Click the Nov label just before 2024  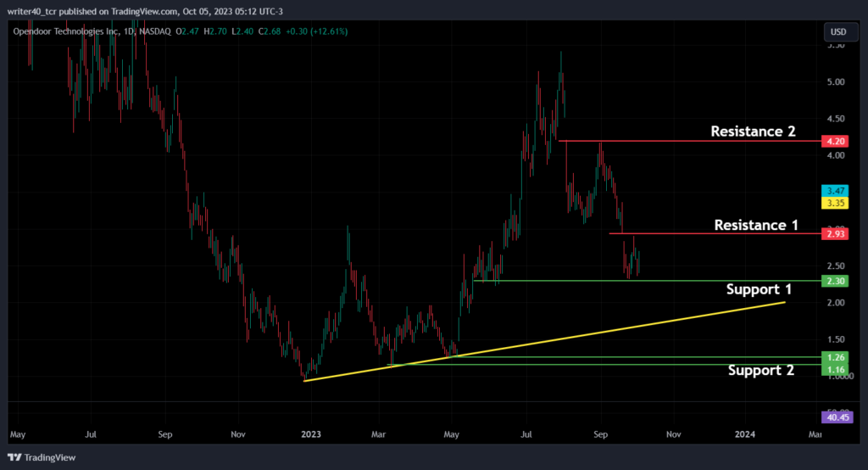pos(674,434)
